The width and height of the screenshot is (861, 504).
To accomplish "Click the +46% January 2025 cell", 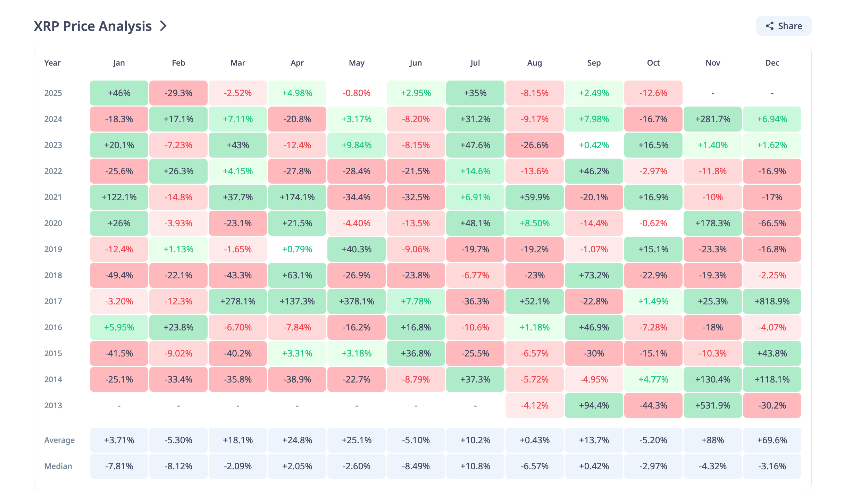I will coord(119,93).
